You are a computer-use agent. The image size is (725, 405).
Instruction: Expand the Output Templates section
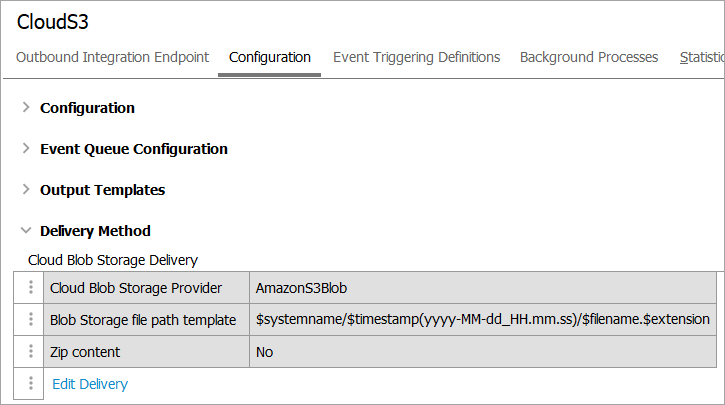point(26,190)
